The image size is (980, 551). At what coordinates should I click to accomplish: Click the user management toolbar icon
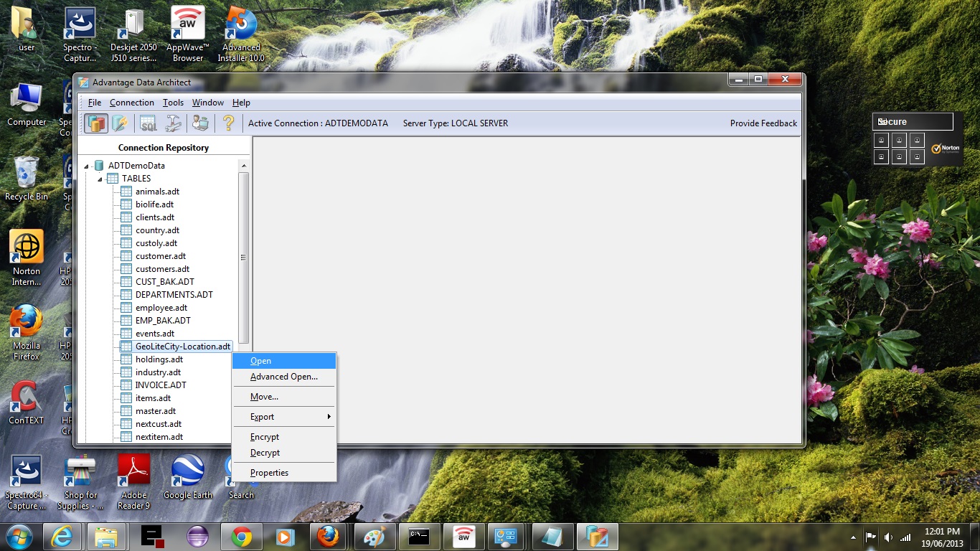pos(200,123)
